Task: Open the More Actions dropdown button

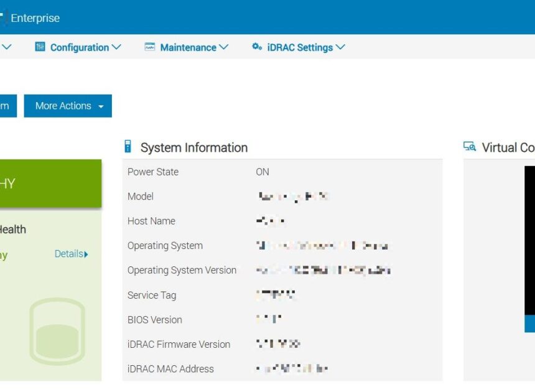Action: (x=68, y=106)
